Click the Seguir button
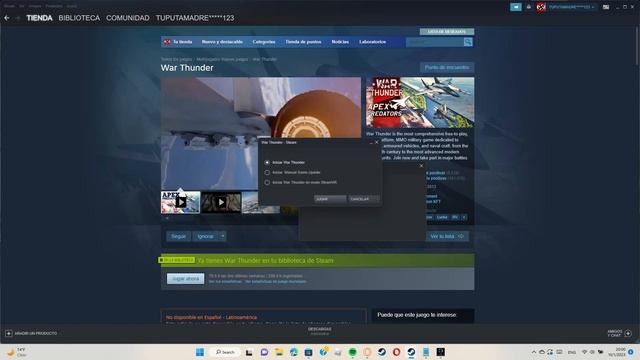640x360 pixels. 178,236
